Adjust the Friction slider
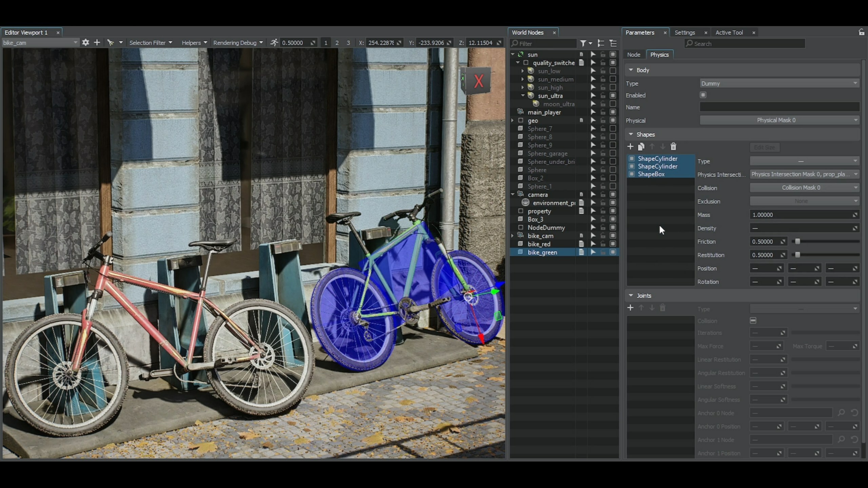Viewport: 868px width, 488px height. pyautogui.click(x=797, y=242)
